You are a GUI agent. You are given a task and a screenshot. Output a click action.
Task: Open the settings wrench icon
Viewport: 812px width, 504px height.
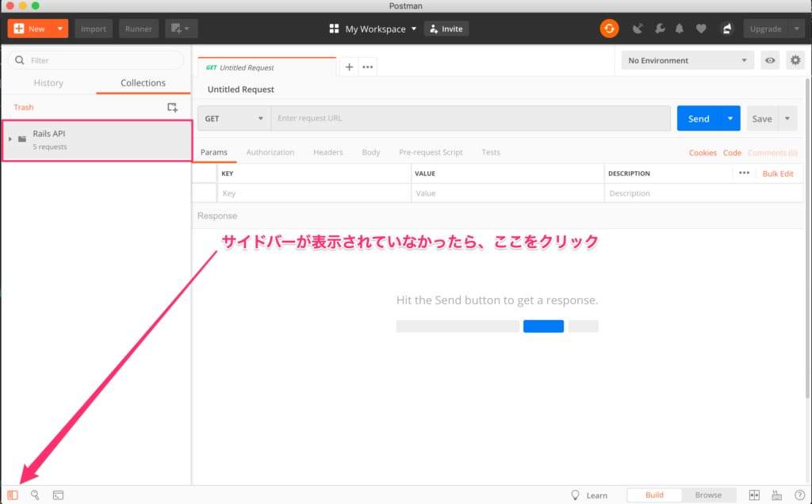pyautogui.click(x=659, y=29)
